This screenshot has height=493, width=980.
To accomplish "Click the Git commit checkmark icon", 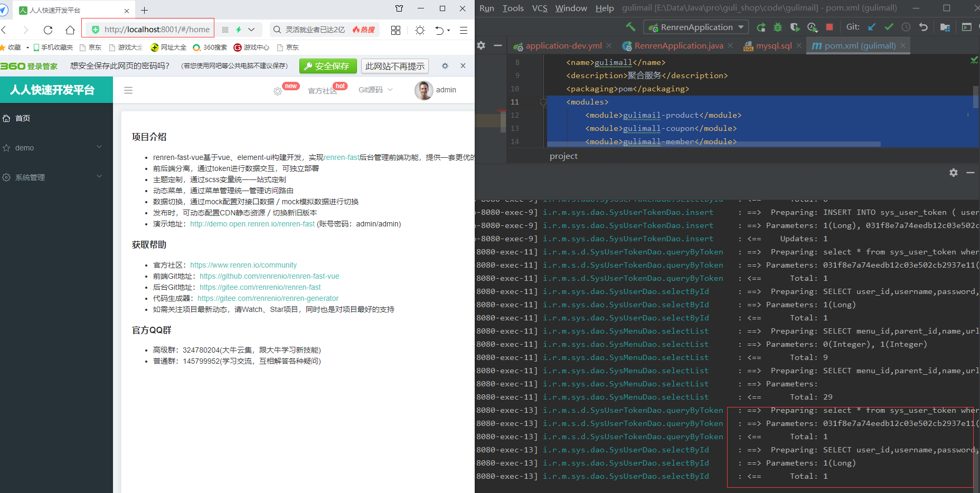I will pos(889,27).
